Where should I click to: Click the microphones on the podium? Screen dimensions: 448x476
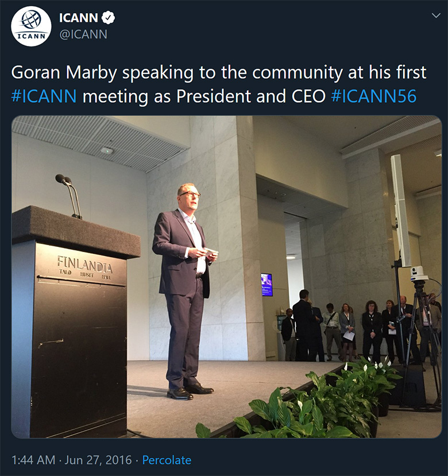[69, 196]
